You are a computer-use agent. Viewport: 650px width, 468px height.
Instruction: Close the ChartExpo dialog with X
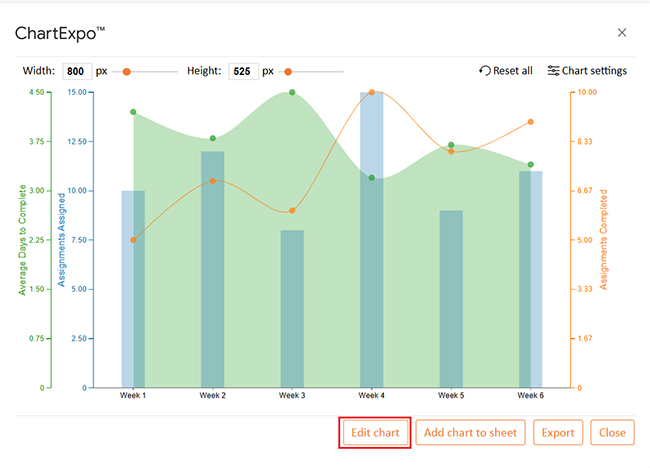pyautogui.click(x=622, y=33)
